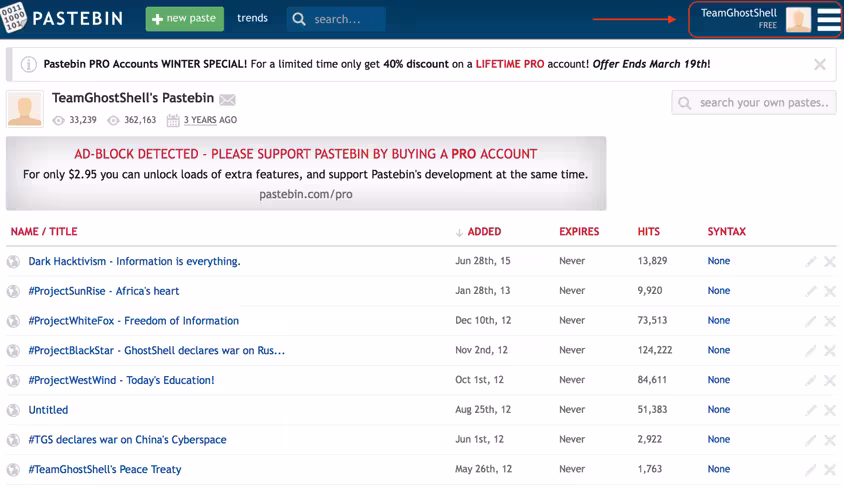Open '#TeamGhostShell's Peace Treaty' paste

(104, 469)
